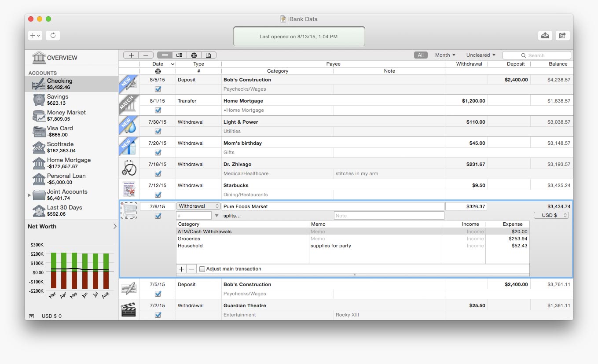The height and width of the screenshot is (364, 598).
Task: Click the import download icon top right
Action: (x=545, y=36)
